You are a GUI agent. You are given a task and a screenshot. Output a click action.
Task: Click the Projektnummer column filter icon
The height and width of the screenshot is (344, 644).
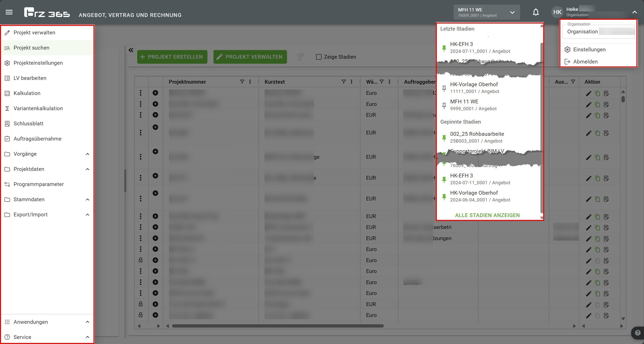tap(242, 82)
